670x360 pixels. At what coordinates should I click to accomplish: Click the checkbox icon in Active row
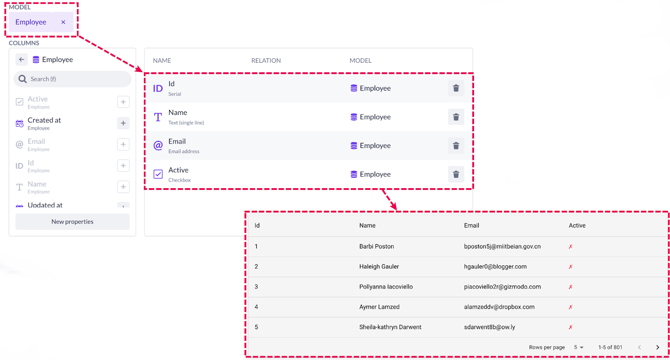pyautogui.click(x=158, y=174)
